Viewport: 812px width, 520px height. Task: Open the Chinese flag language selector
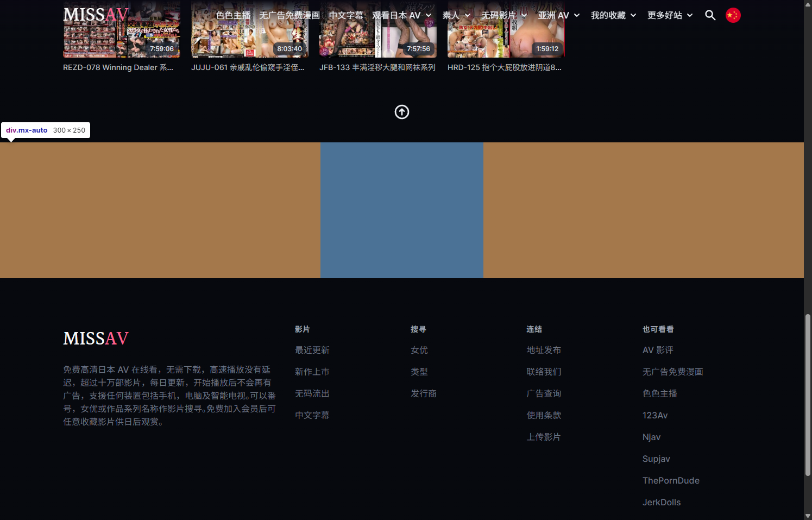[733, 15]
